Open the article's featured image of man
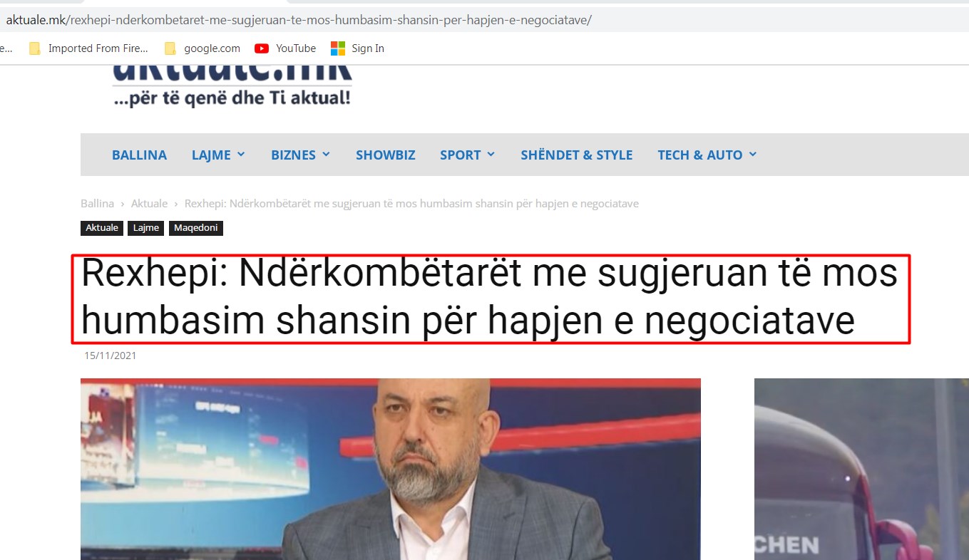The image size is (969, 560). [x=390, y=469]
